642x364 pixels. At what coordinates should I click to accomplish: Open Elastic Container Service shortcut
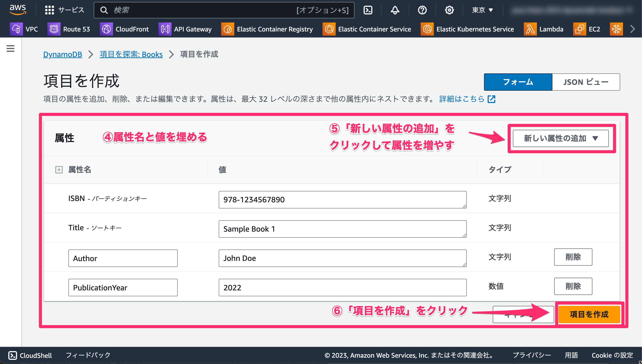click(367, 29)
